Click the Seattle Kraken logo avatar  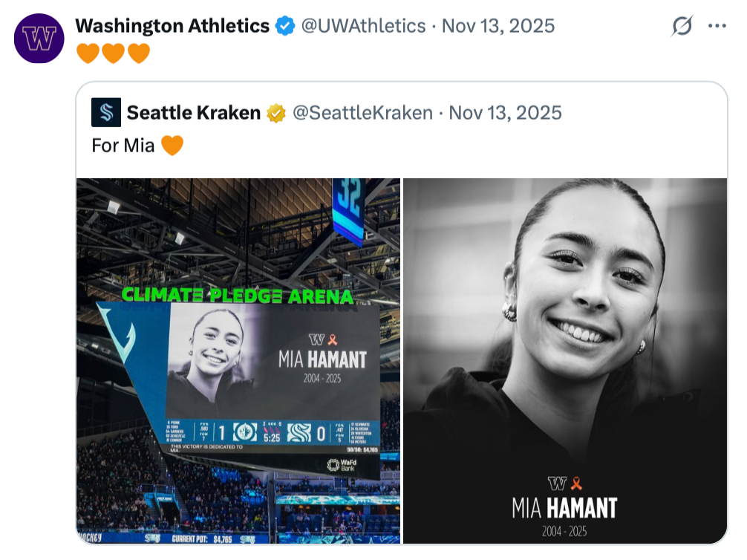coord(106,113)
